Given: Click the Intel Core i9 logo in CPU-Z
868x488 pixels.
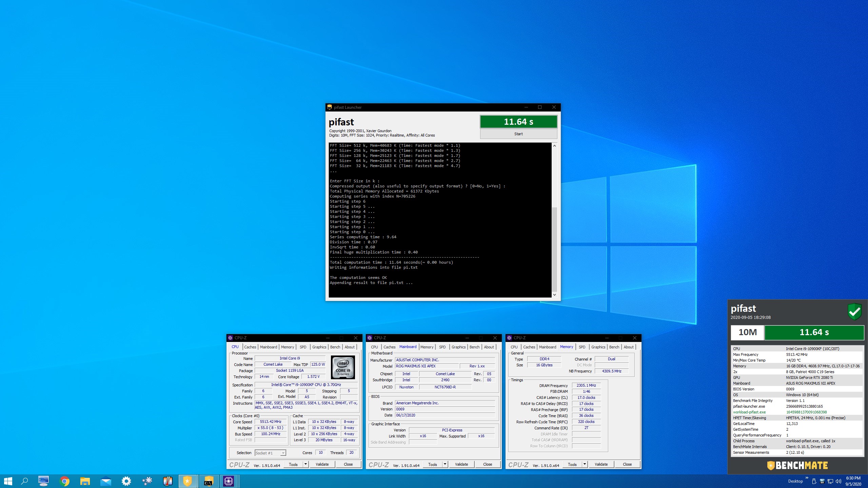Looking at the screenshot, I should click(343, 367).
